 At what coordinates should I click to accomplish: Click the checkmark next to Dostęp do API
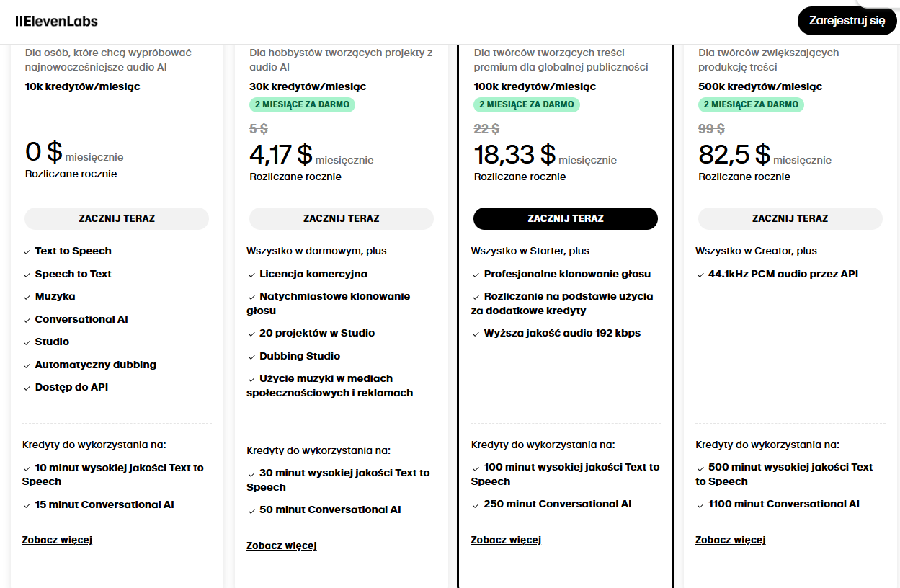tap(27, 388)
